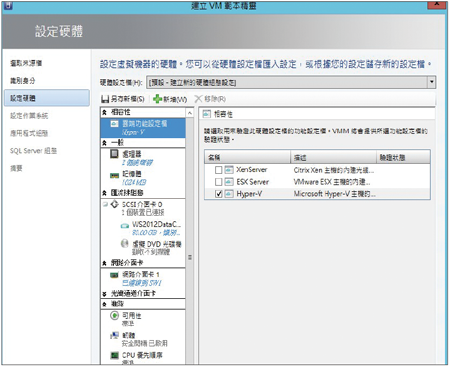Select the virtual DVD drive icon
The image size is (450, 367).
click(x=125, y=244)
